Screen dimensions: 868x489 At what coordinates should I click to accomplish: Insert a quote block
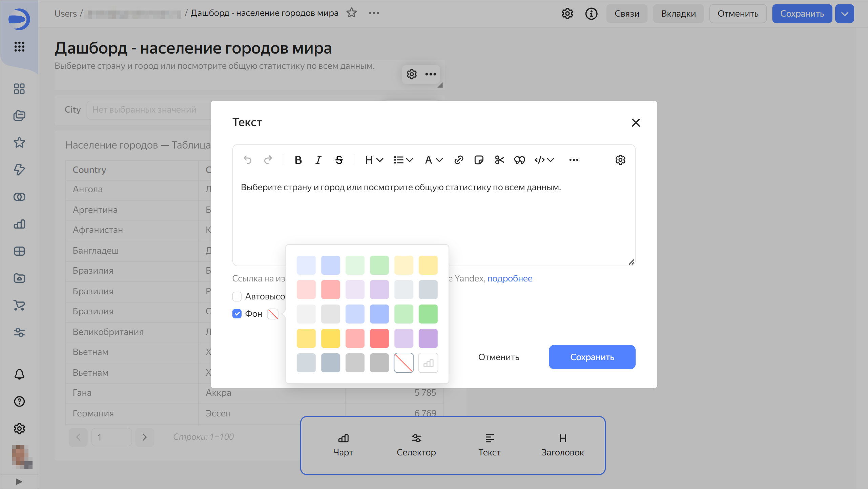coord(519,160)
